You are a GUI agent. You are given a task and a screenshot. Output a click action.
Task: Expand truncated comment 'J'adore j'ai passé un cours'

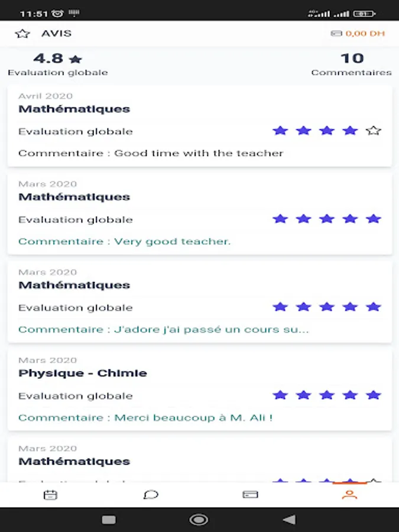[163, 329]
